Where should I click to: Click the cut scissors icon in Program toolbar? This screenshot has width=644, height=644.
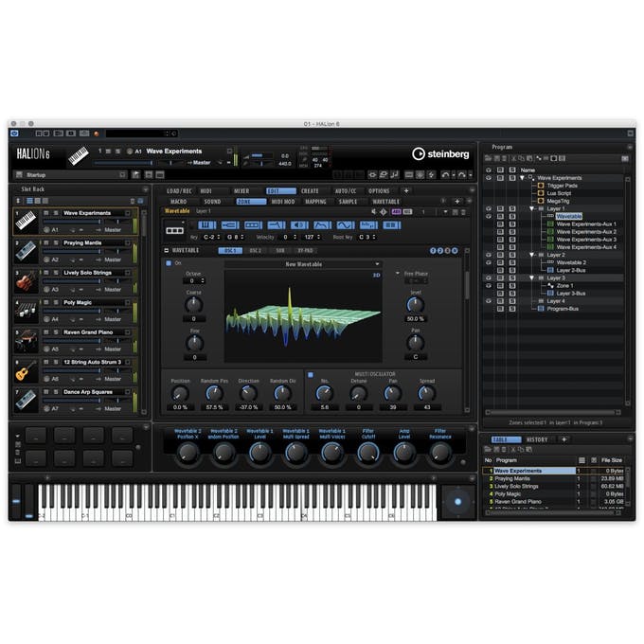(x=513, y=158)
